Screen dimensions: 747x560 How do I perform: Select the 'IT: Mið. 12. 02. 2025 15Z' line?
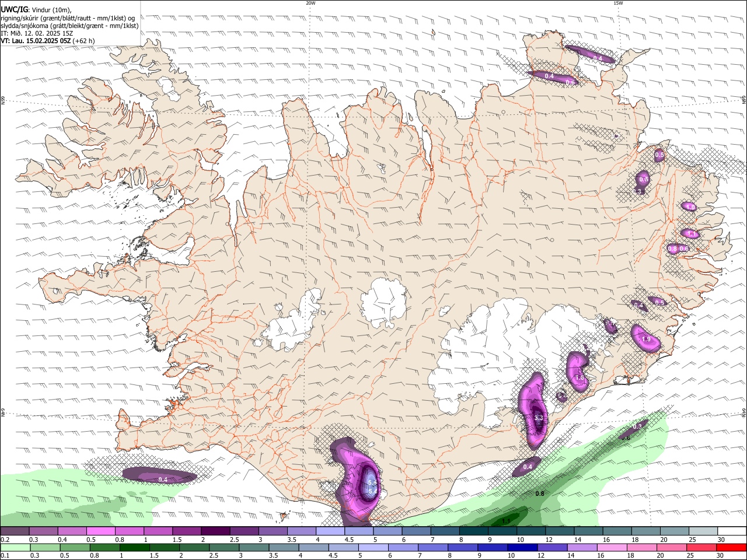pos(37,33)
